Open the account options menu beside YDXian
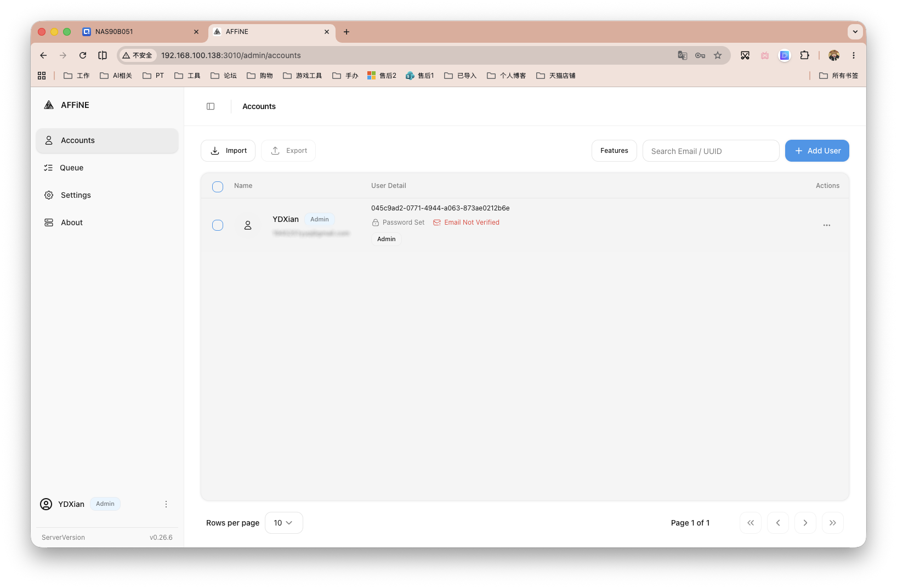897x588 pixels. pyautogui.click(x=166, y=504)
